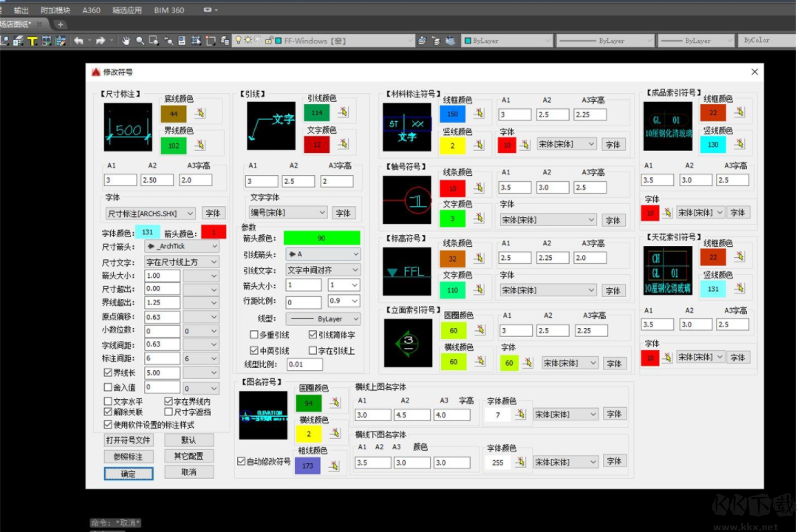Toggle the 多重引线 checkbox
The height and width of the screenshot is (532, 798).
pos(254,335)
